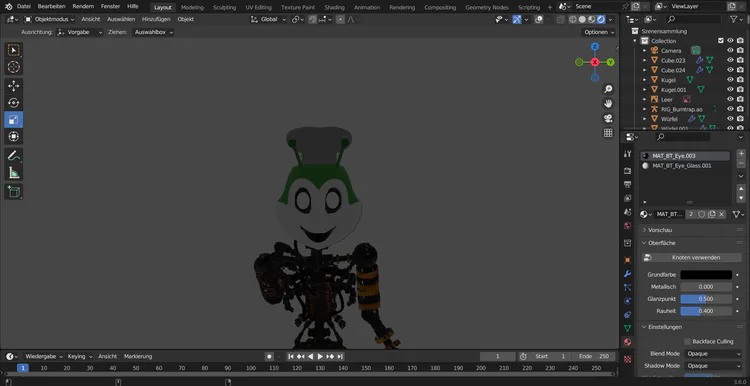Switch to the Shading workspace tab

[334, 8]
